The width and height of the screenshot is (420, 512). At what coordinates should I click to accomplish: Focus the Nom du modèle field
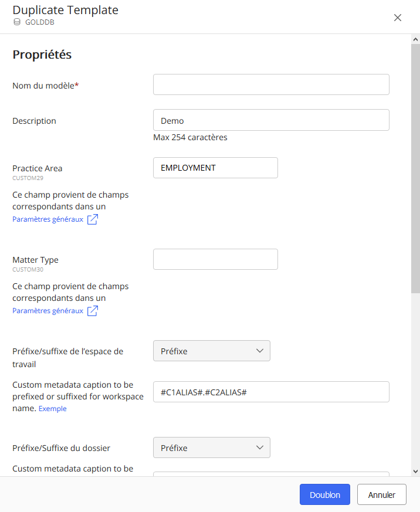(271, 84)
